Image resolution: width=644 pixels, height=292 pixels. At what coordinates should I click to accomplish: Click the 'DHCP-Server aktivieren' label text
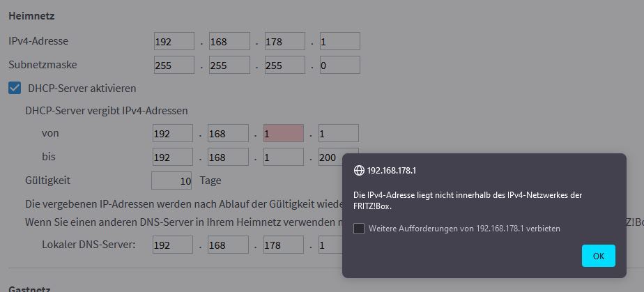point(82,89)
